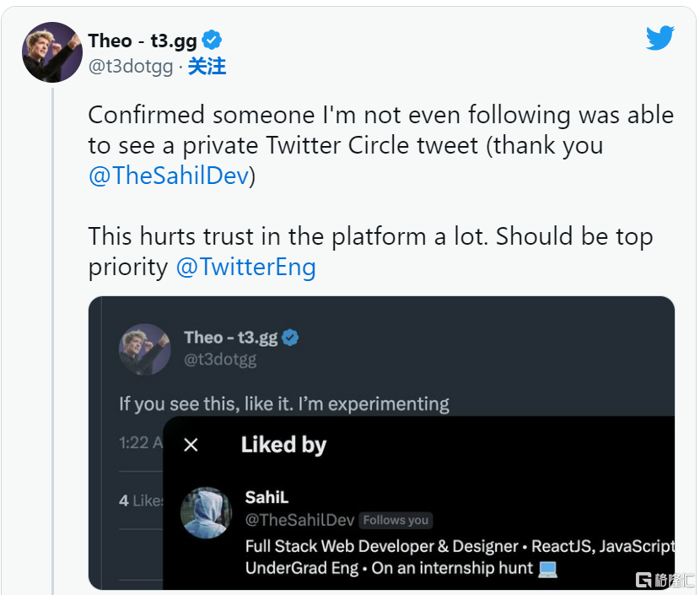Viewport: 700px width, 595px height.
Task: Click the @TheSahilDev handle in Liked by list
Action: pos(299,520)
